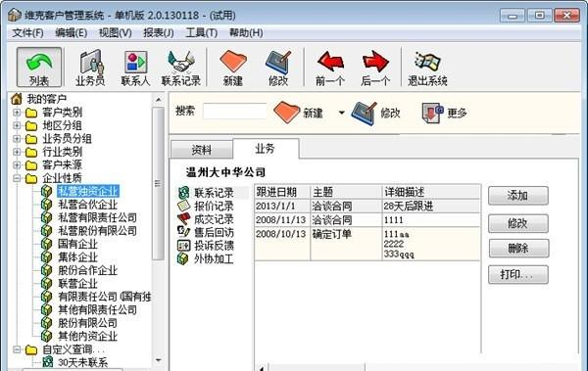
Task: Select the 30天未联系 query item
Action: coord(82,362)
